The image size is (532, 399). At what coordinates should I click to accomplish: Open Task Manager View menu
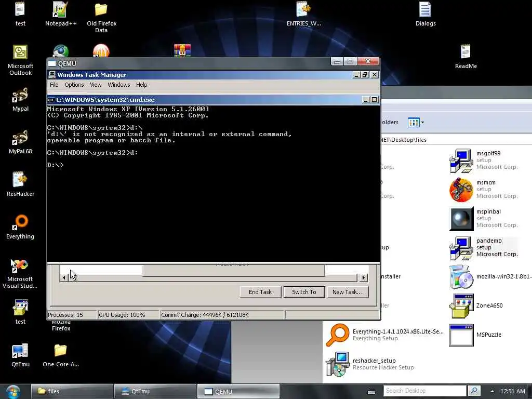click(96, 85)
